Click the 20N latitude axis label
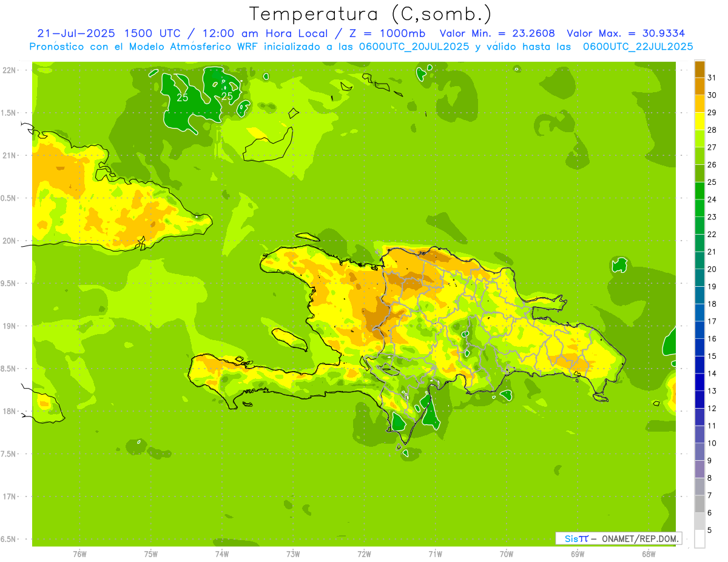This screenshot has height=562, width=728. point(10,241)
